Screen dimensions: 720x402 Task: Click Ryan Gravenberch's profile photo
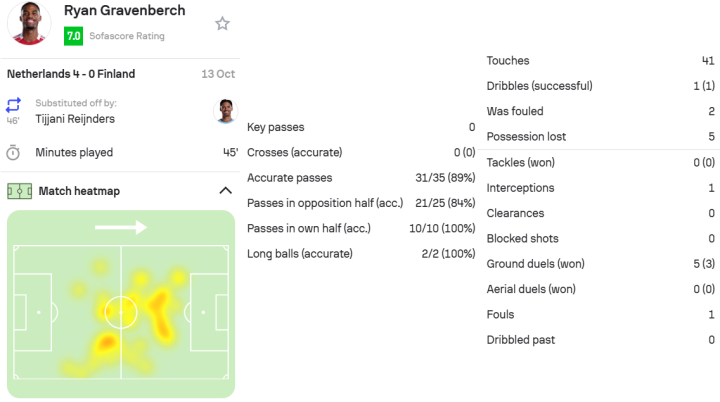click(x=28, y=22)
